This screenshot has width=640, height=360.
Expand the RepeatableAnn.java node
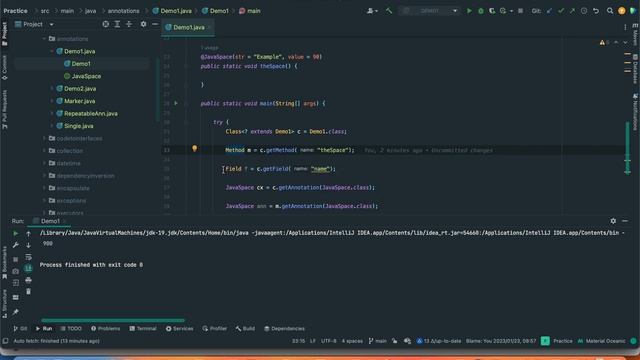[x=52, y=113]
